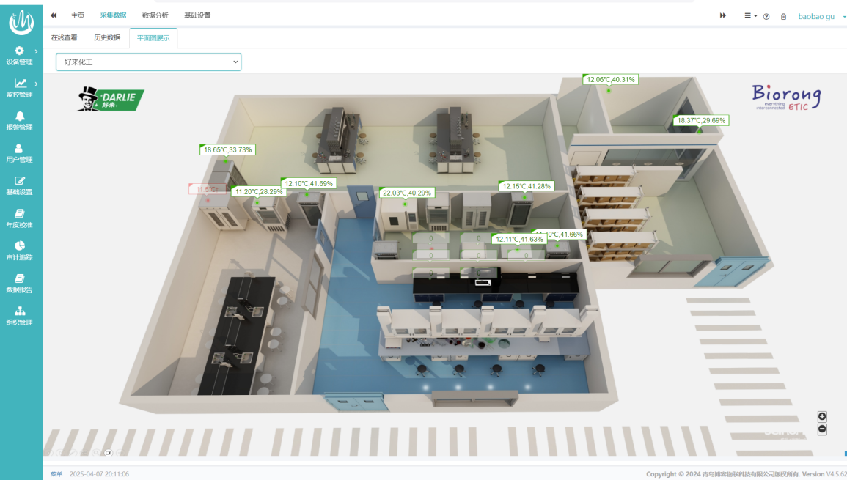Zoom out the floor plan with minus button

(822, 429)
